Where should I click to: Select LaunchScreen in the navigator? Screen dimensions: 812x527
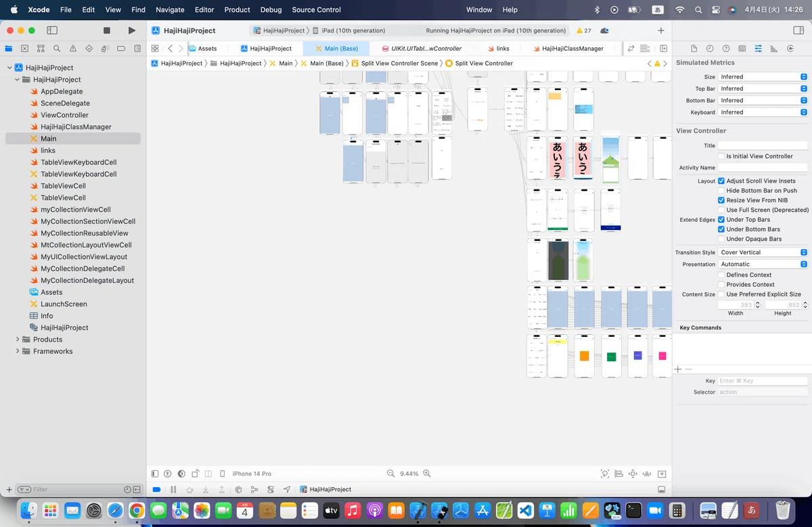coord(64,304)
